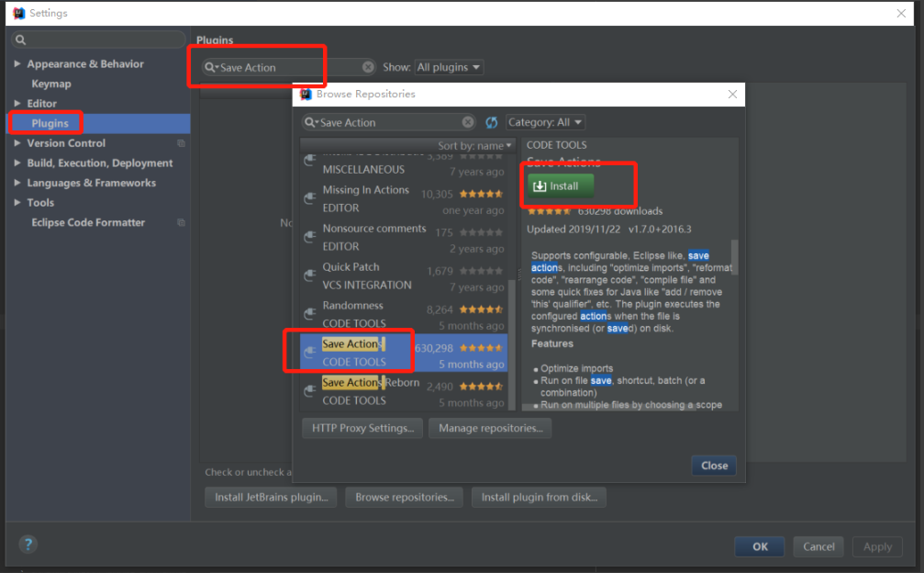The width and height of the screenshot is (924, 573).
Task: Select the Nonsource comments plugin row
Action: 404,238
